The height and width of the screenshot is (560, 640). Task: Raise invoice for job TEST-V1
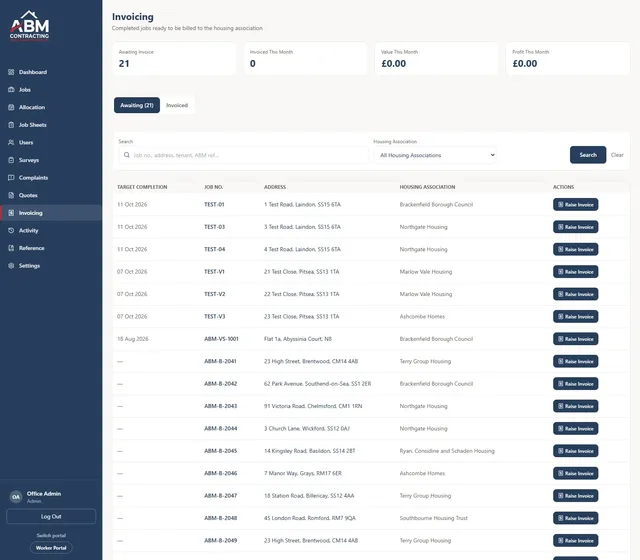(x=576, y=272)
